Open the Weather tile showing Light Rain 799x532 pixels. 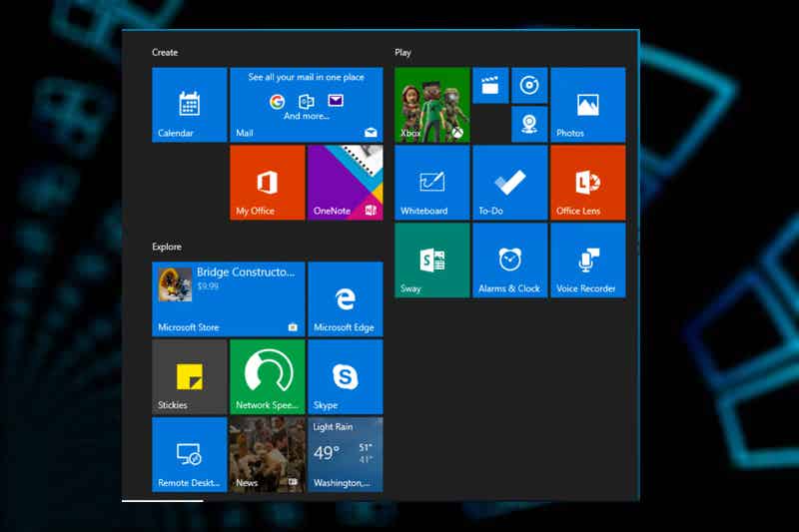point(346,455)
